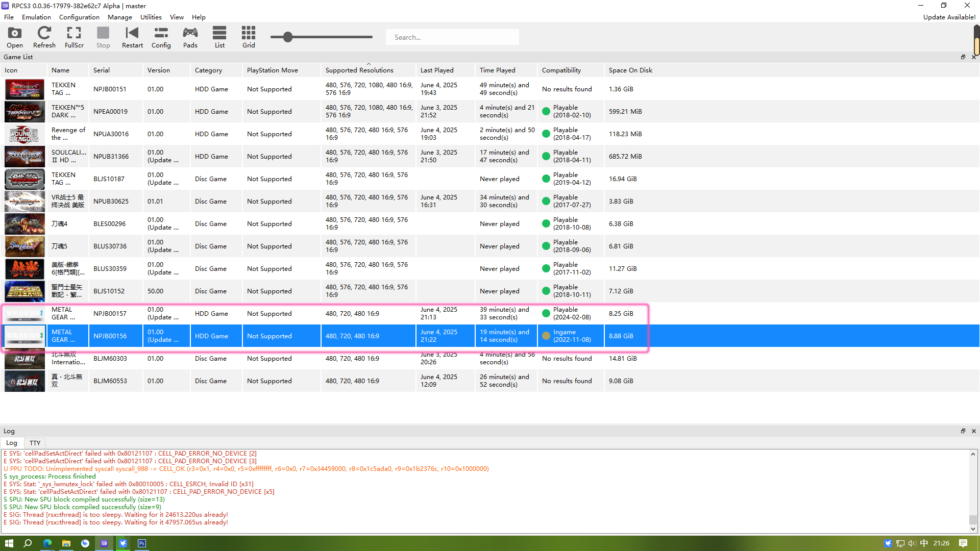The width and height of the screenshot is (980, 551).
Task: Select serial BLJS10187 cell
Action: pos(116,179)
